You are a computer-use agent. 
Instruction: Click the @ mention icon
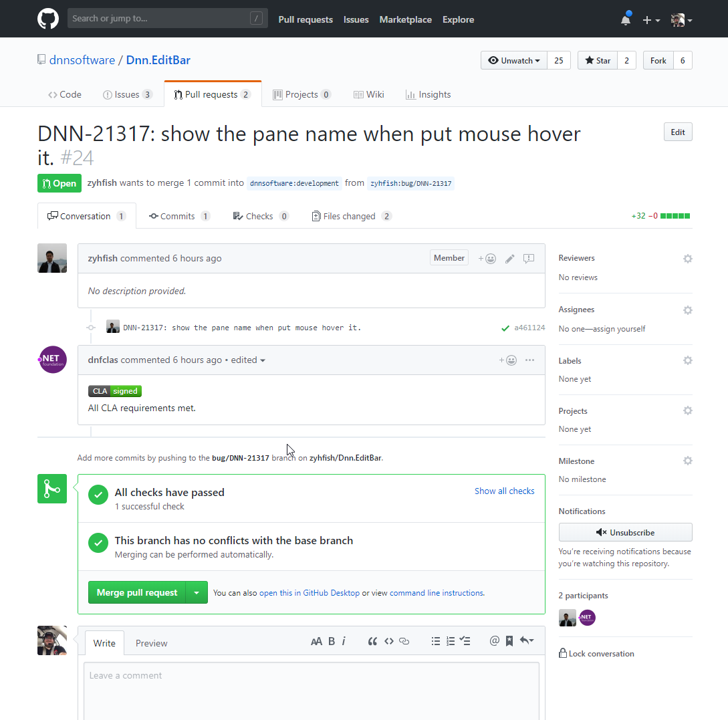click(495, 640)
